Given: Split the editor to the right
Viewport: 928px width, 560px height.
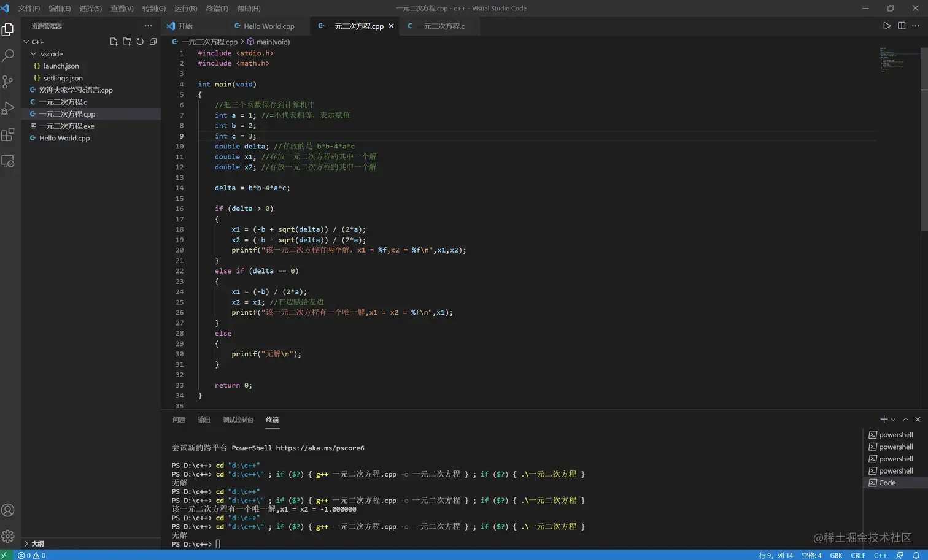Looking at the screenshot, I should coord(901,26).
